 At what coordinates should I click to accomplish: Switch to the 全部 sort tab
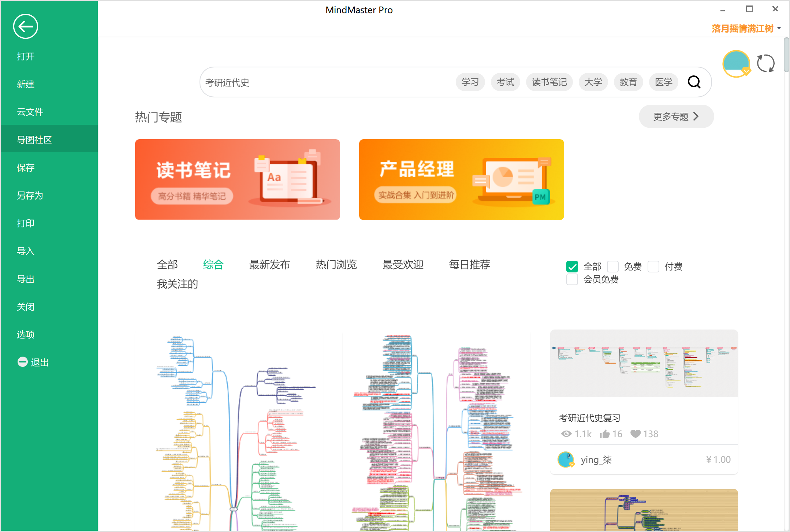tap(167, 264)
